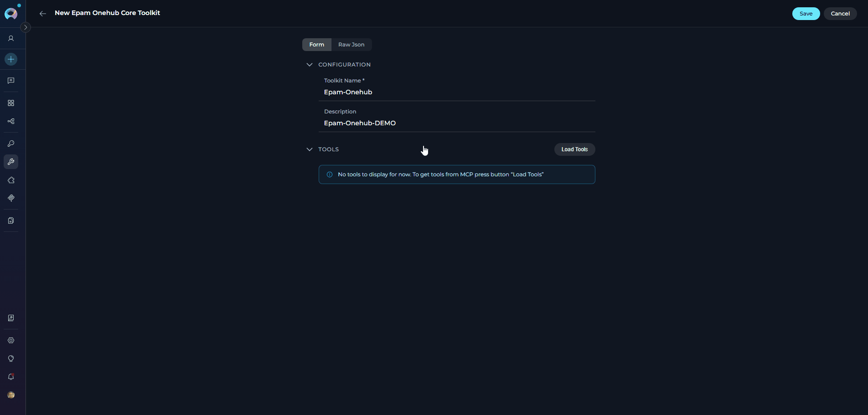Switch to the Raw Json tab
The height and width of the screenshot is (415, 868).
pos(351,45)
